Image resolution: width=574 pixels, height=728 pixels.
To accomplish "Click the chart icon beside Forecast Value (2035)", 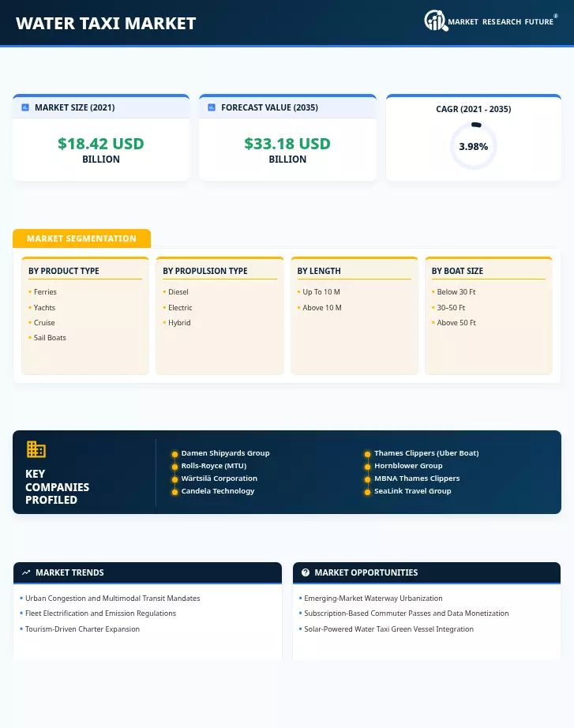I will click(212, 107).
